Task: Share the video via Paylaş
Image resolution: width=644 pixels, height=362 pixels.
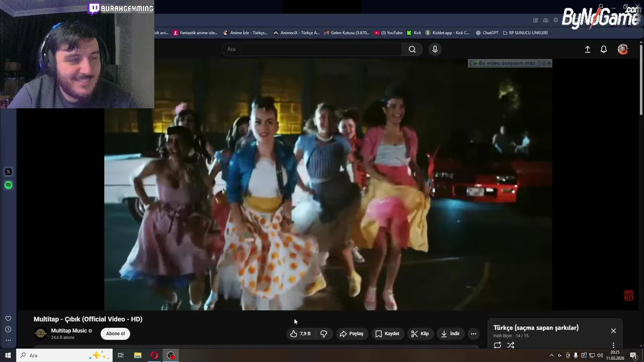Action: (x=351, y=334)
